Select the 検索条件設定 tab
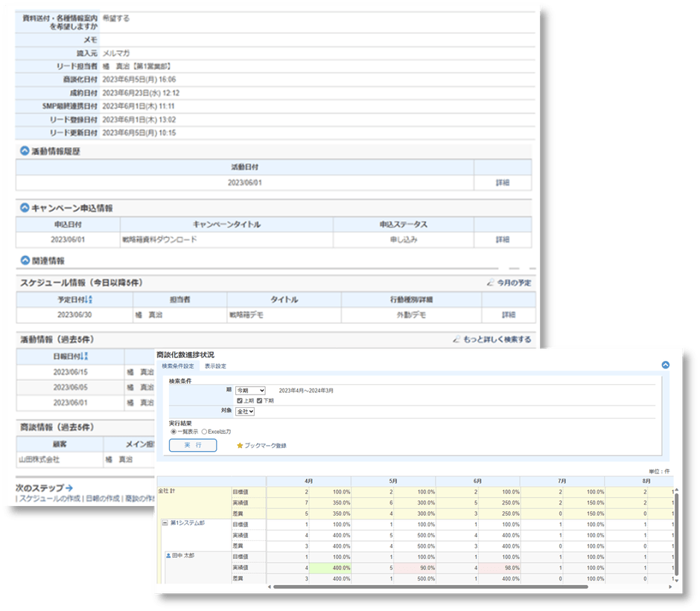 [x=178, y=366]
